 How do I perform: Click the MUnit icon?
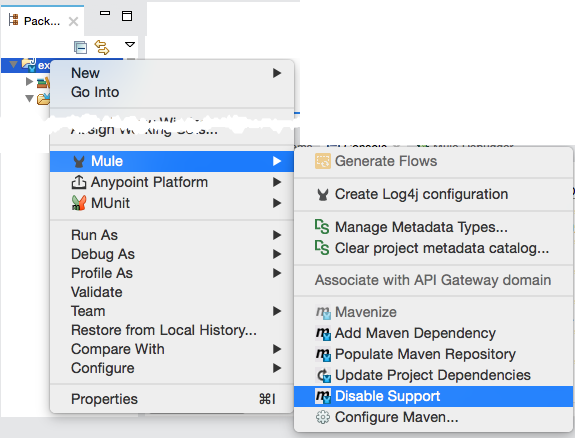click(79, 203)
